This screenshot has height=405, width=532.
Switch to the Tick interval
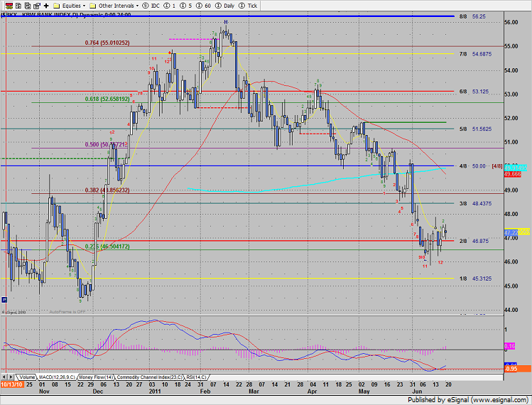(249, 6)
